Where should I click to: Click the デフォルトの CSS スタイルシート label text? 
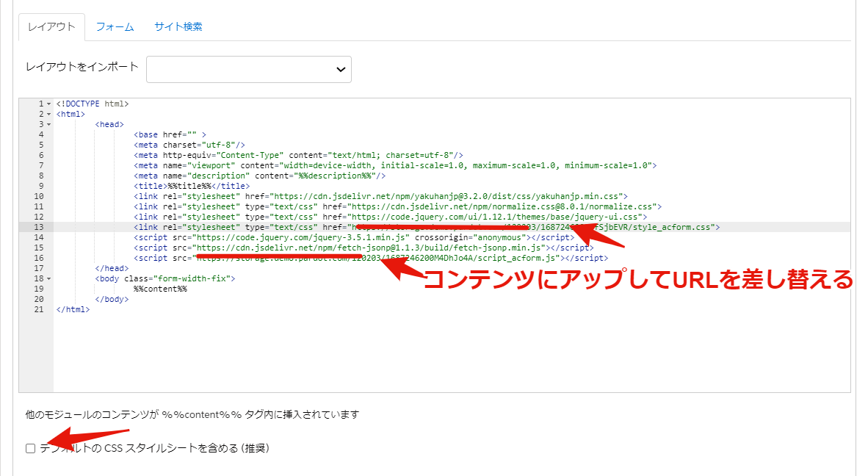[154, 448]
